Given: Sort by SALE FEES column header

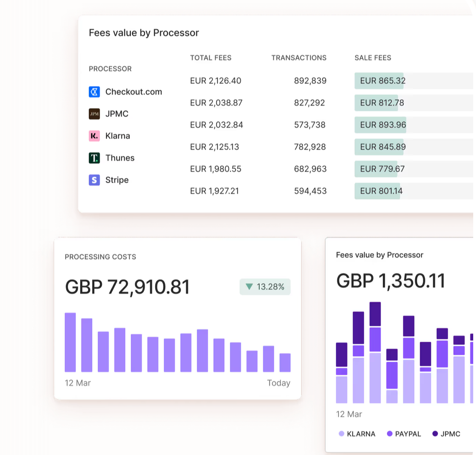Looking at the screenshot, I should point(373,58).
